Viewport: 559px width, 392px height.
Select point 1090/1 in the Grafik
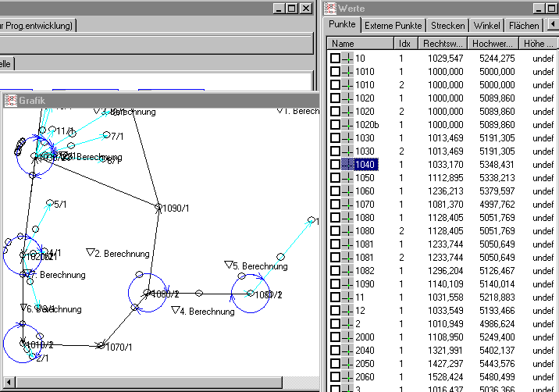point(158,207)
